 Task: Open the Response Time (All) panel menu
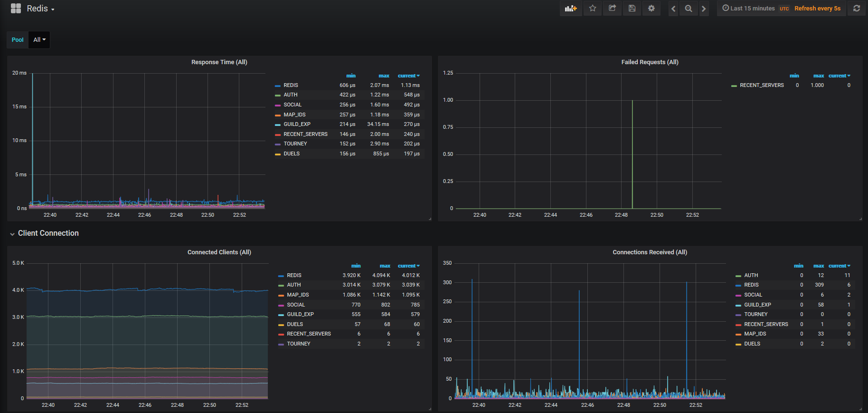219,62
